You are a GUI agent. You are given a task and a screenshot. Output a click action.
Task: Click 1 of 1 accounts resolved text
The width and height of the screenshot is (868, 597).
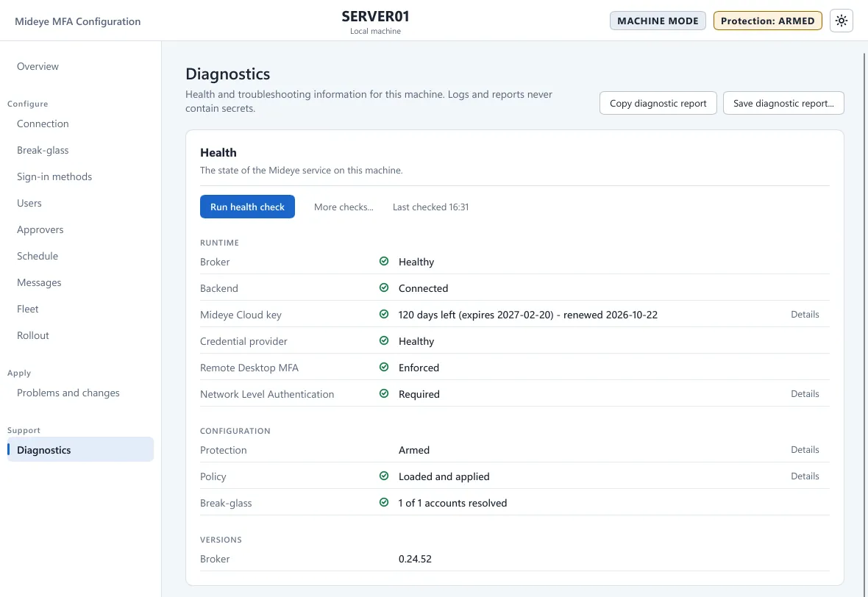452,503
